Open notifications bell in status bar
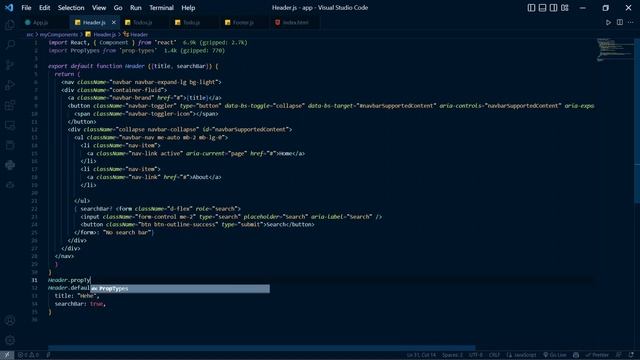 coord(631,355)
